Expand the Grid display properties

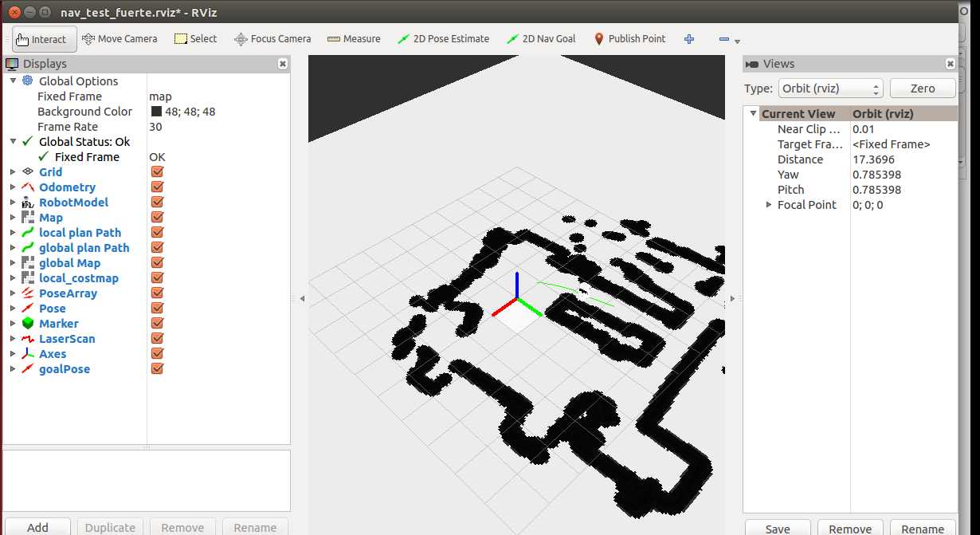pyautogui.click(x=12, y=172)
